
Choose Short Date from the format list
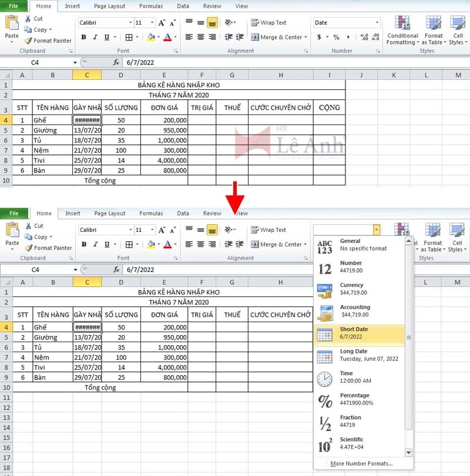point(359,333)
